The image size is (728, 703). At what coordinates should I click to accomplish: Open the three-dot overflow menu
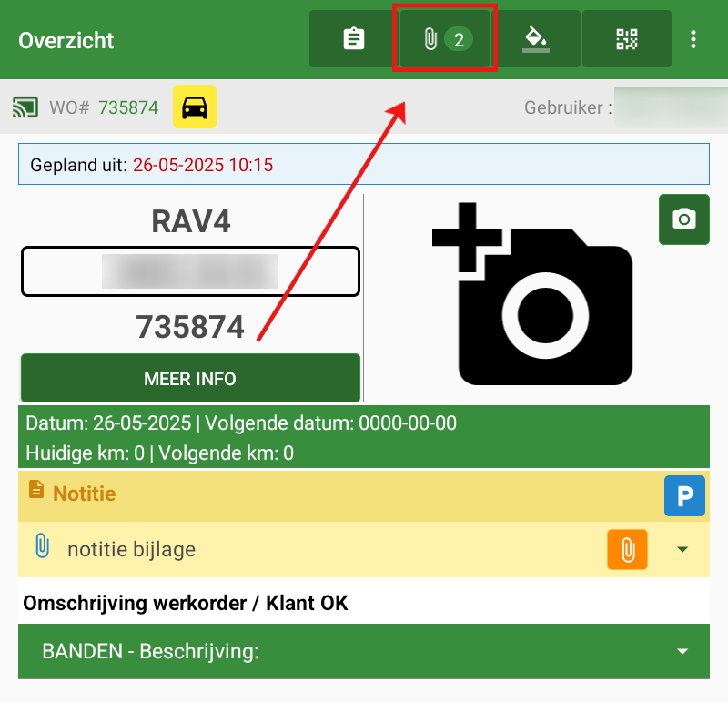click(693, 39)
